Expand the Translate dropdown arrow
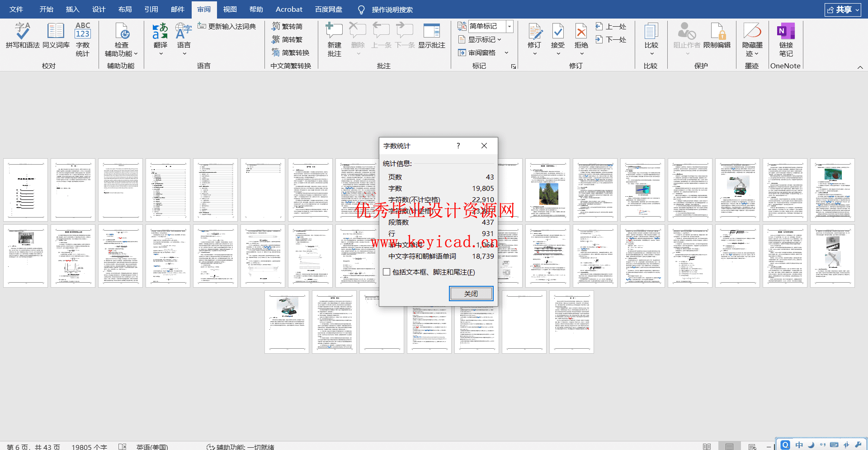This screenshot has width=868, height=450. [160, 54]
